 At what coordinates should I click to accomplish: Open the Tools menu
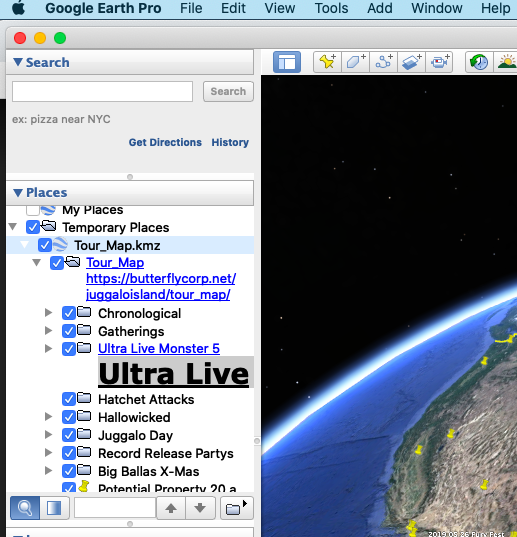(x=331, y=8)
